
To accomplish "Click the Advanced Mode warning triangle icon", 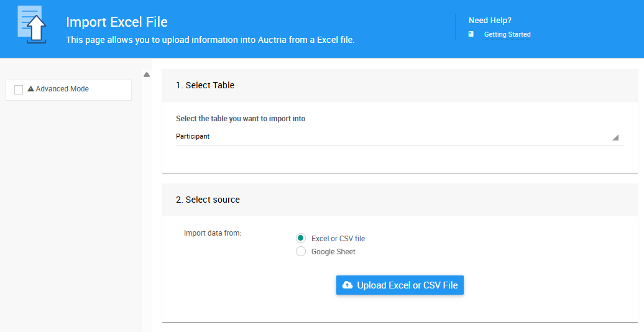I will click(x=31, y=89).
